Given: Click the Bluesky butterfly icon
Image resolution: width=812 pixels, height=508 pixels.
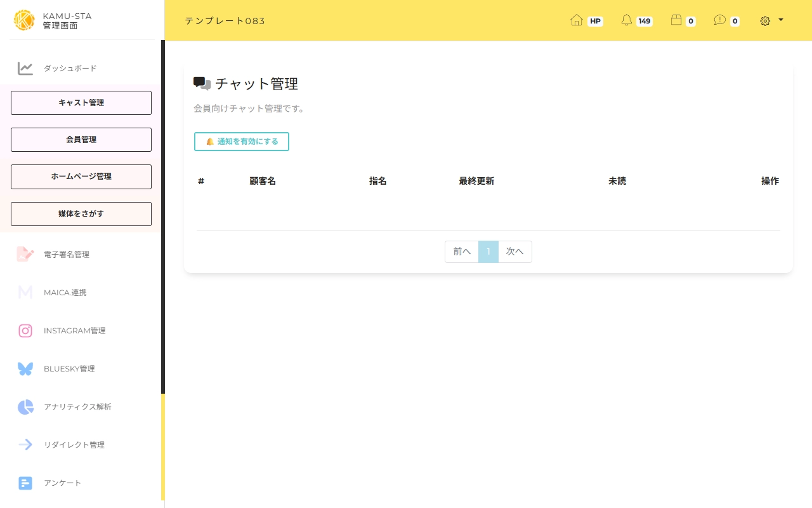Looking at the screenshot, I should point(25,369).
